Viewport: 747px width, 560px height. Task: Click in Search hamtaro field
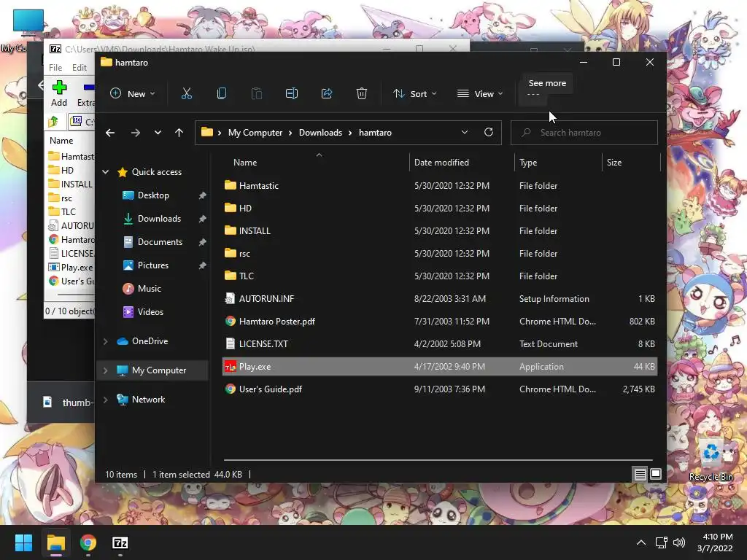tap(584, 133)
